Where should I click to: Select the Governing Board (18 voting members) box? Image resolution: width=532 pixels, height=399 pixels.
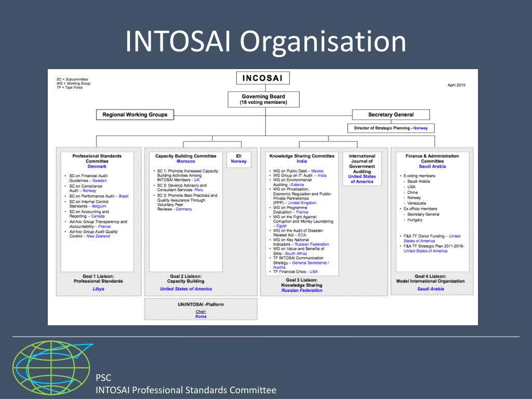pyautogui.click(x=263, y=99)
